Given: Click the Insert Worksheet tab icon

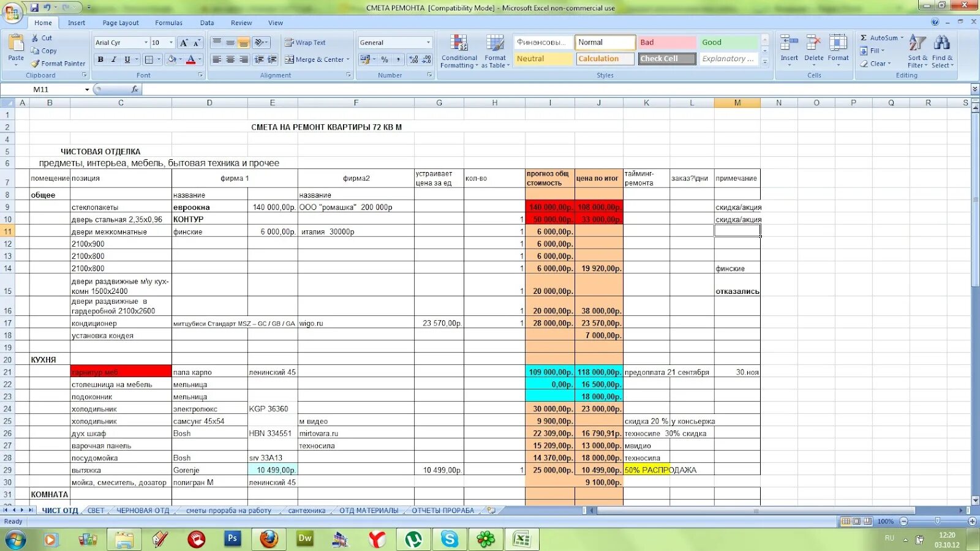Looking at the screenshot, I should (x=491, y=510).
